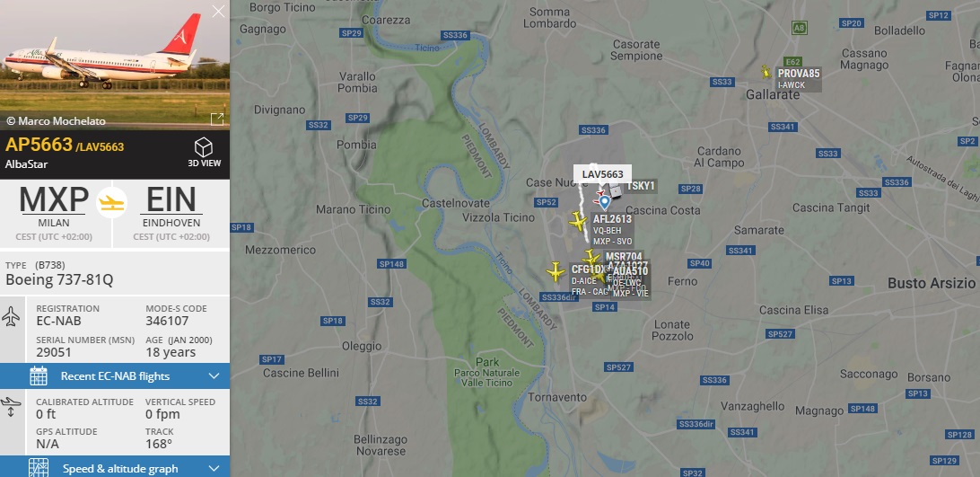This screenshot has width=980, height=477.
Task: Click the blue airport pin marker
Action: [x=604, y=201]
